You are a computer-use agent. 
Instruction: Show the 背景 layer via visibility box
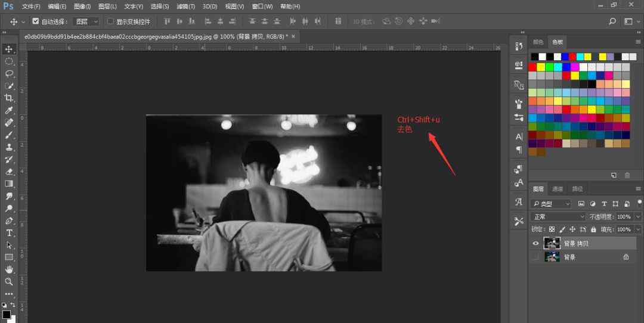pyautogui.click(x=535, y=257)
